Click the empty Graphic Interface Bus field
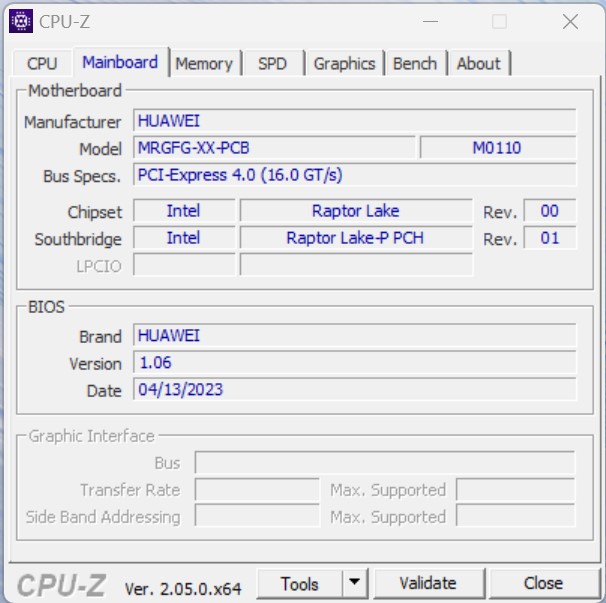Viewport: 606px width, 603px height. tap(385, 462)
